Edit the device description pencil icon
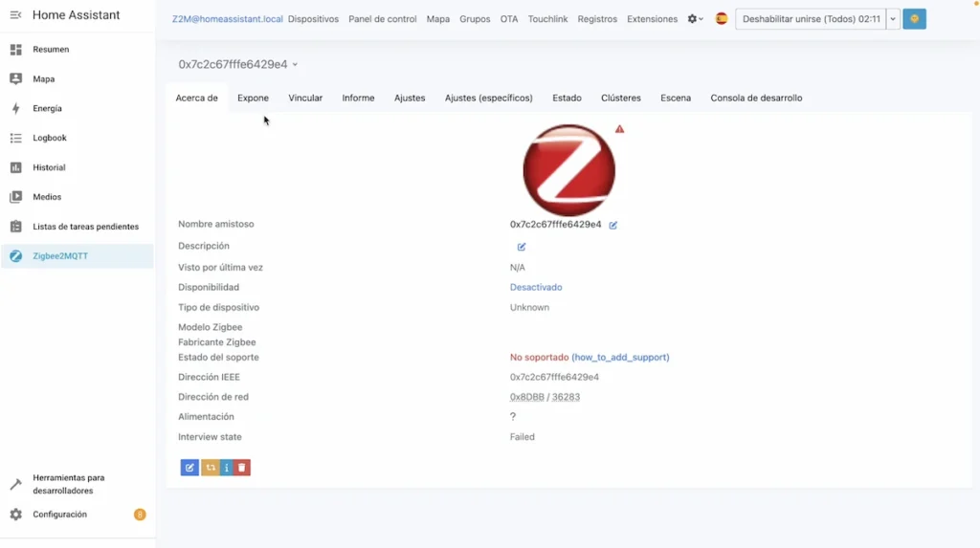 (522, 247)
